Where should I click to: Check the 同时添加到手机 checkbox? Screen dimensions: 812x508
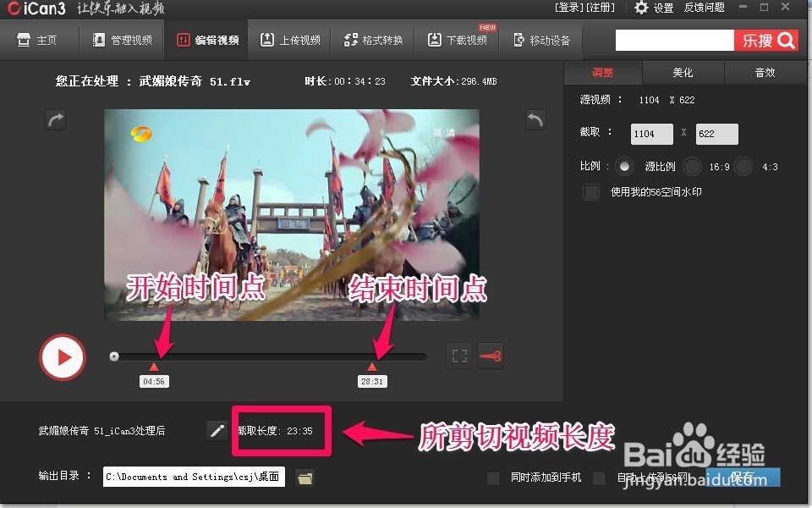tap(493, 478)
